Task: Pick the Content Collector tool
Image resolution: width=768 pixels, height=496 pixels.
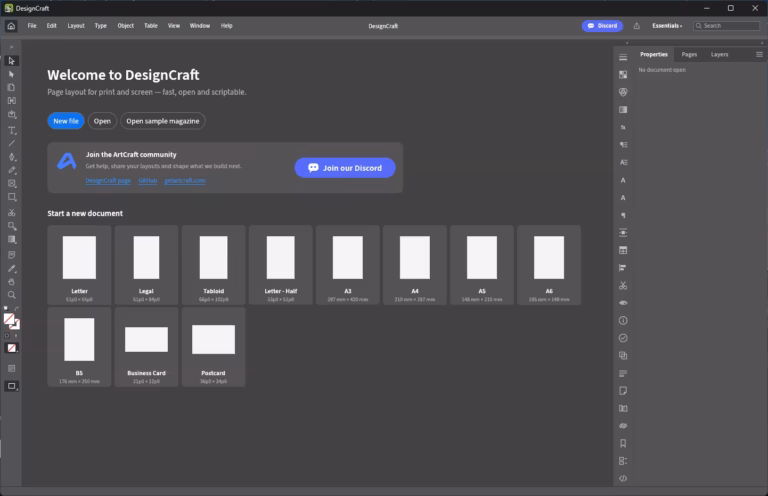Action: pos(11,114)
